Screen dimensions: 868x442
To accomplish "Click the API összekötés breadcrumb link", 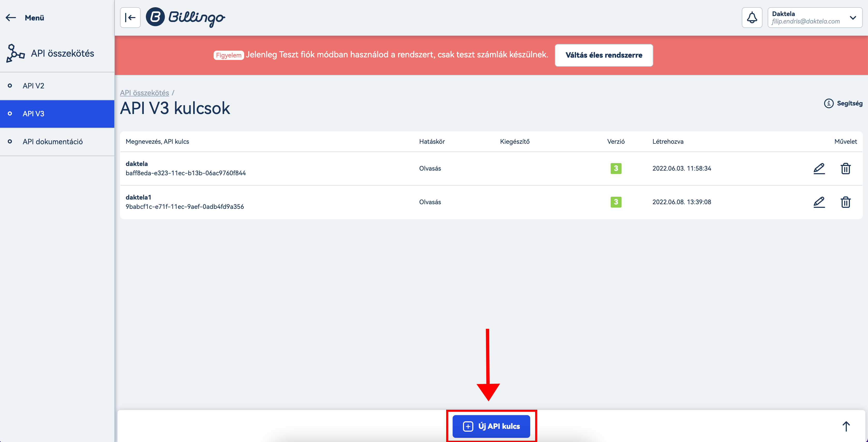I will tap(144, 93).
